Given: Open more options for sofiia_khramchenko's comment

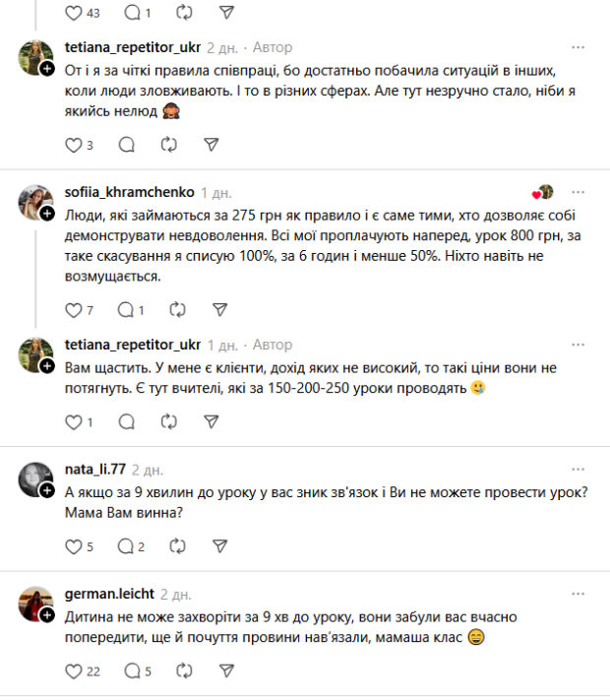Looking at the screenshot, I should [579, 192].
